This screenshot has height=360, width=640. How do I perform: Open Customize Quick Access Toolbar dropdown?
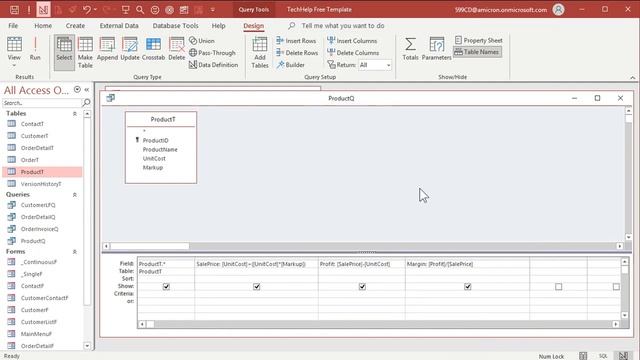tap(213, 9)
